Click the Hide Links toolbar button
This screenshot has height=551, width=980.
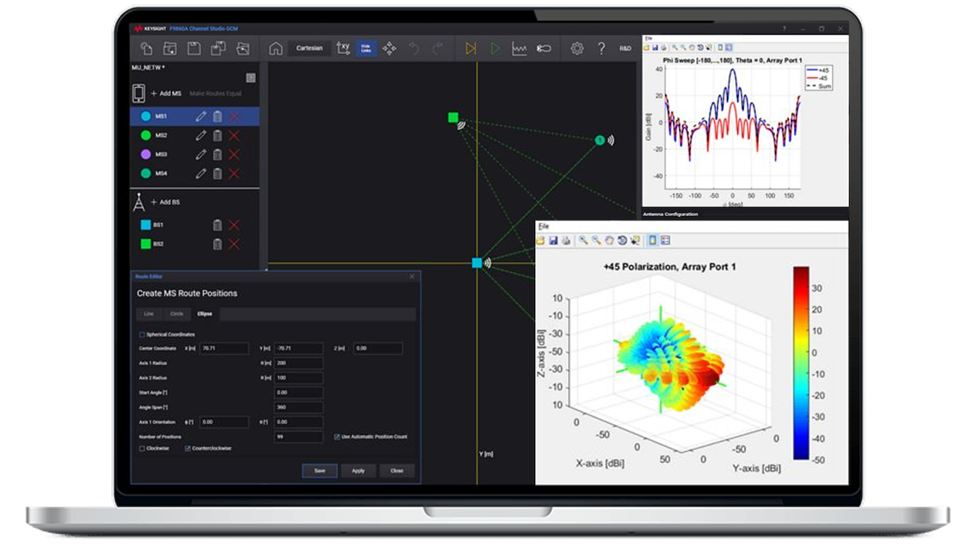pos(366,48)
